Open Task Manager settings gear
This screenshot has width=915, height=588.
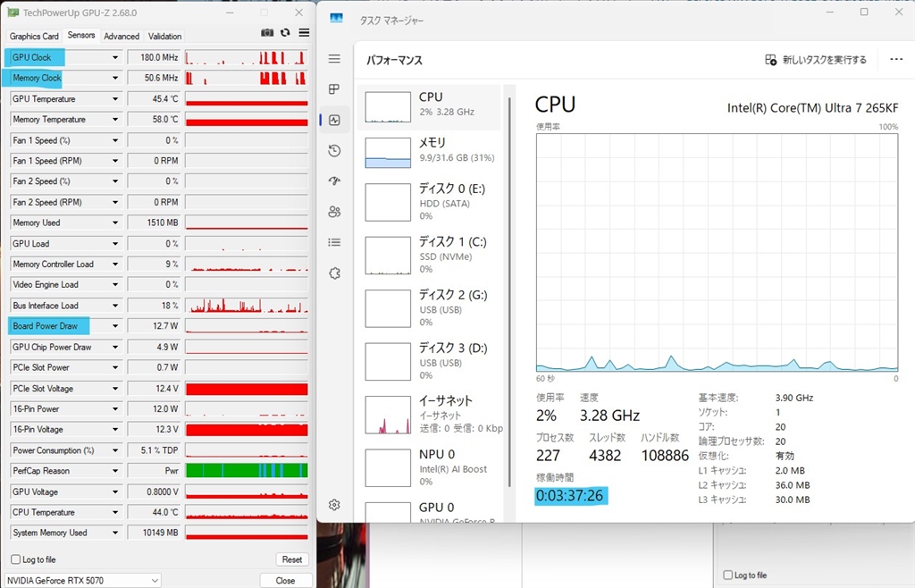tap(334, 505)
